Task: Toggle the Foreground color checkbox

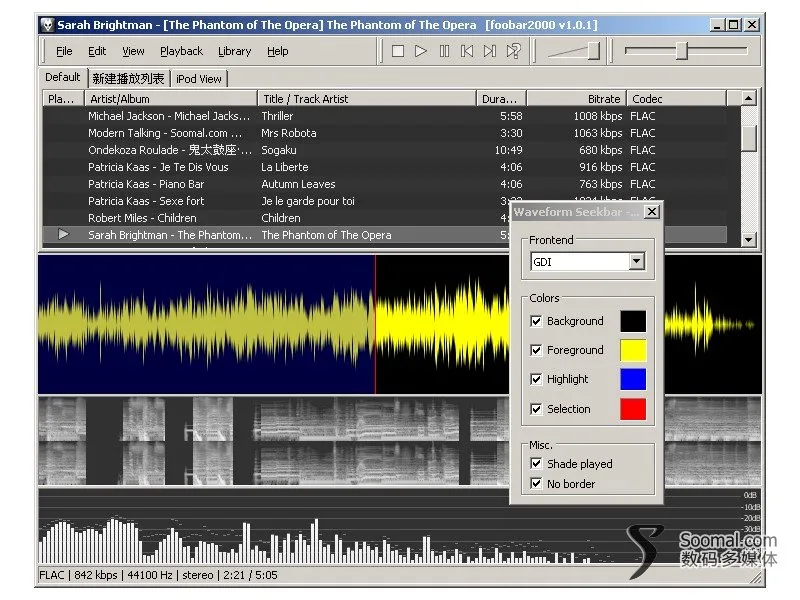Action: pos(536,350)
